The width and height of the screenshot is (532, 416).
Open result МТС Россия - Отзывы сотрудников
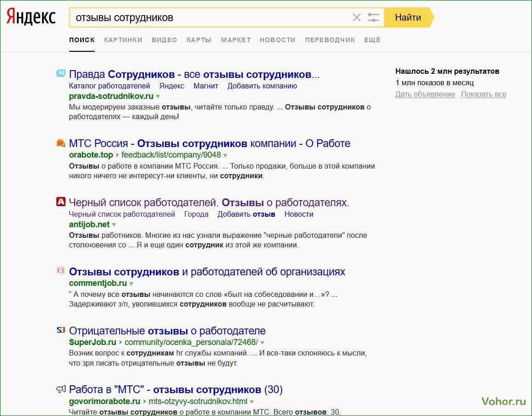[209, 143]
